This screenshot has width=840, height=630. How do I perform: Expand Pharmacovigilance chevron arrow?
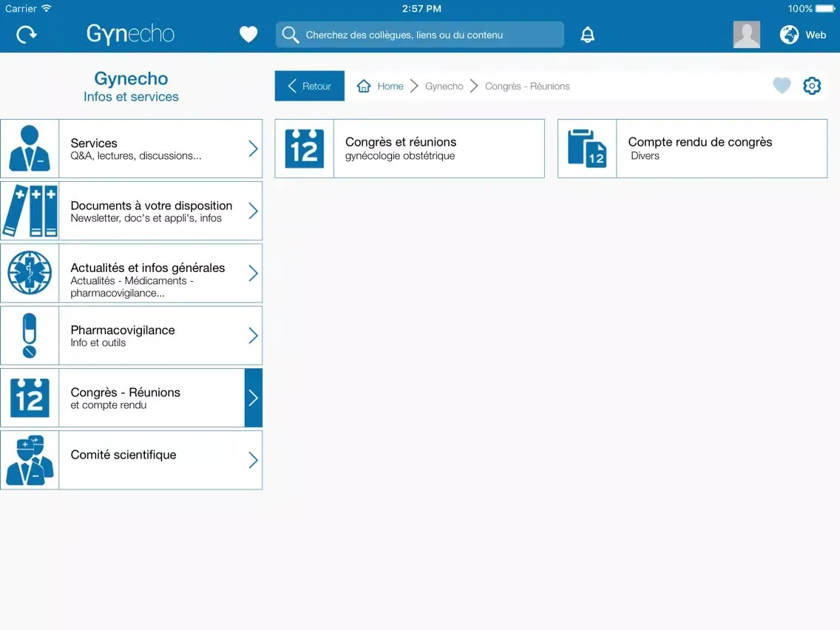[x=254, y=336]
